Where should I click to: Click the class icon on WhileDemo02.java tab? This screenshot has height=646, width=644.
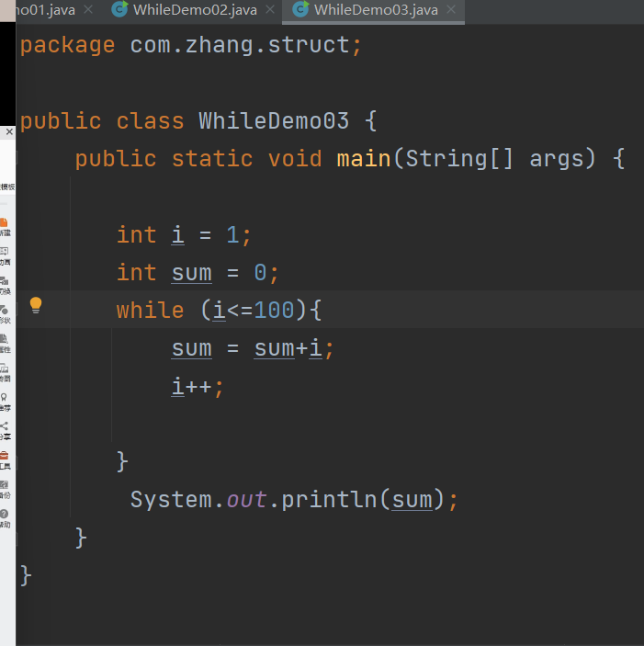pos(119,9)
